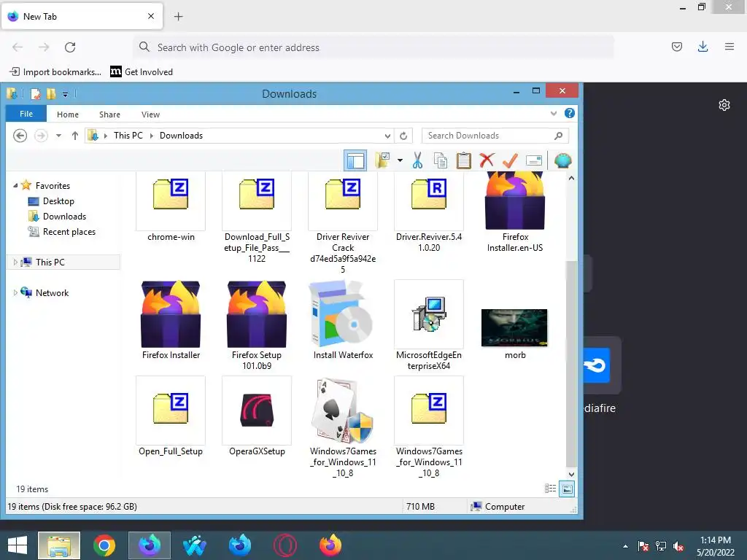This screenshot has height=560, width=747.
Task: Click the Rename toolbar icon
Action: click(x=533, y=161)
